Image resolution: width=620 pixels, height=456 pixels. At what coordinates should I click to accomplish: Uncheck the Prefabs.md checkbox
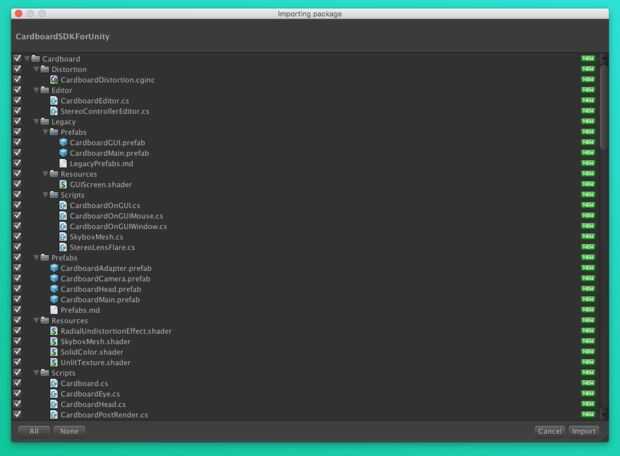pyautogui.click(x=17, y=310)
